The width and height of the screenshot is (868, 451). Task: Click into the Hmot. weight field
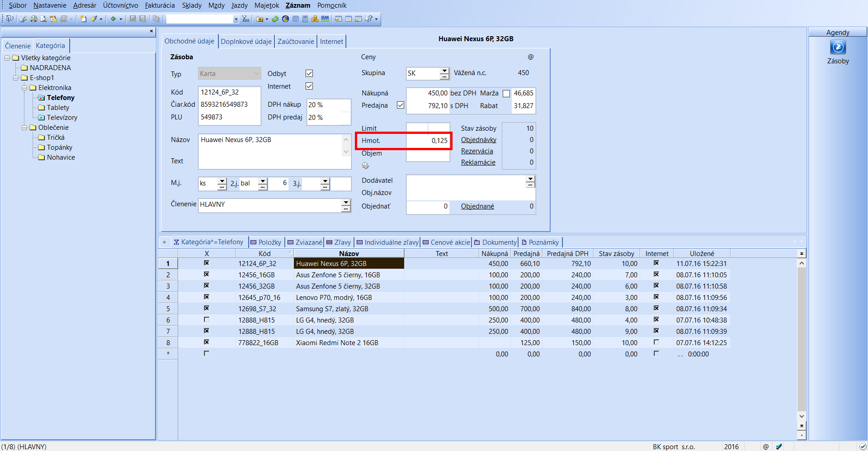(x=428, y=141)
